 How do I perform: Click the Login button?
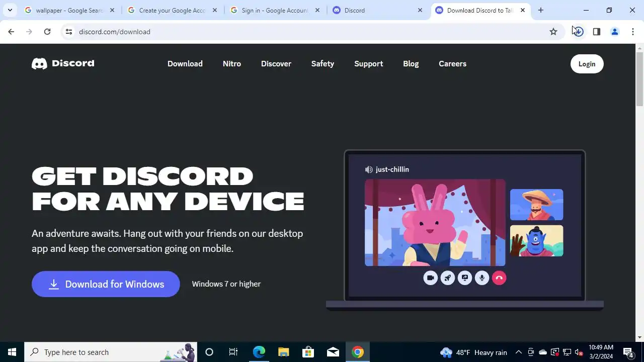coord(587,64)
